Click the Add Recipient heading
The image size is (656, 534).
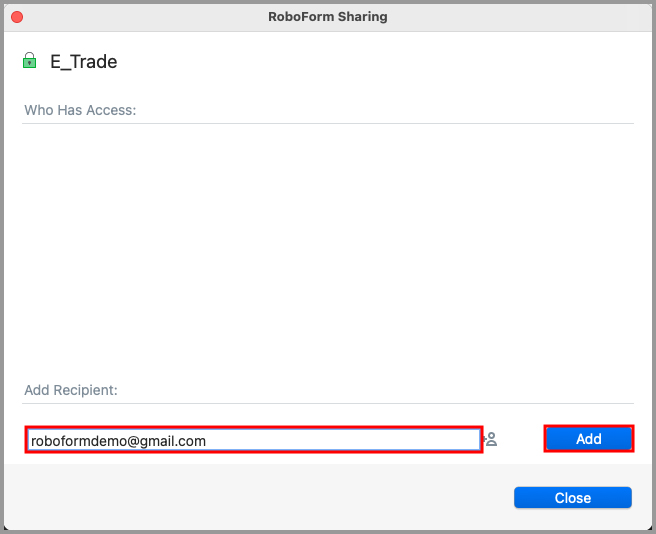71,390
